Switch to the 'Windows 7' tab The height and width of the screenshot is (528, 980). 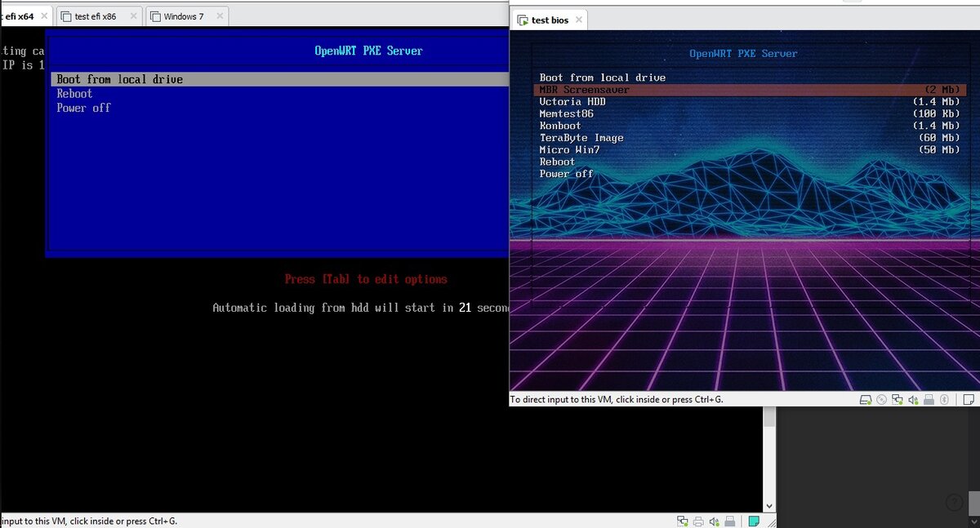coord(187,16)
